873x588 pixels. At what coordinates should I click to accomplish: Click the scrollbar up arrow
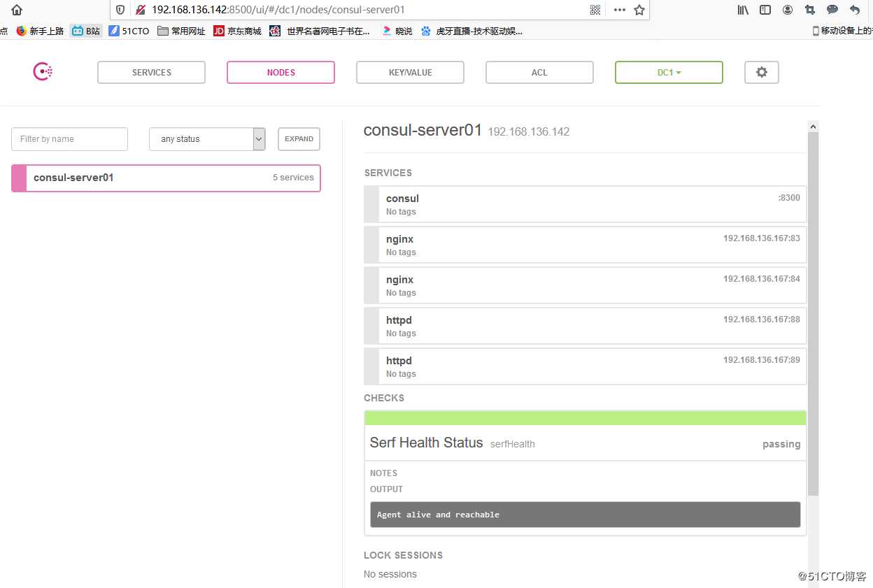tap(813, 127)
